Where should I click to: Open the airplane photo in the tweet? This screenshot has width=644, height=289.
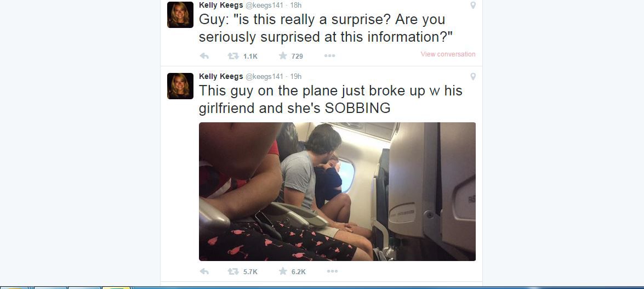(337, 191)
